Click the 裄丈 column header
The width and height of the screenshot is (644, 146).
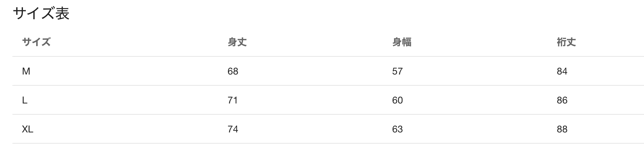point(566,42)
